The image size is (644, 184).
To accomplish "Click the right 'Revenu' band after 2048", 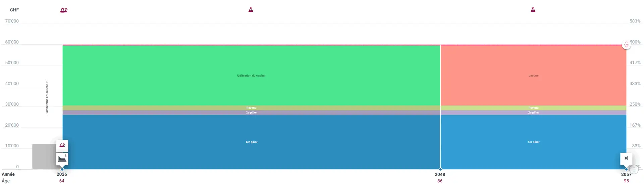I will tap(533, 108).
